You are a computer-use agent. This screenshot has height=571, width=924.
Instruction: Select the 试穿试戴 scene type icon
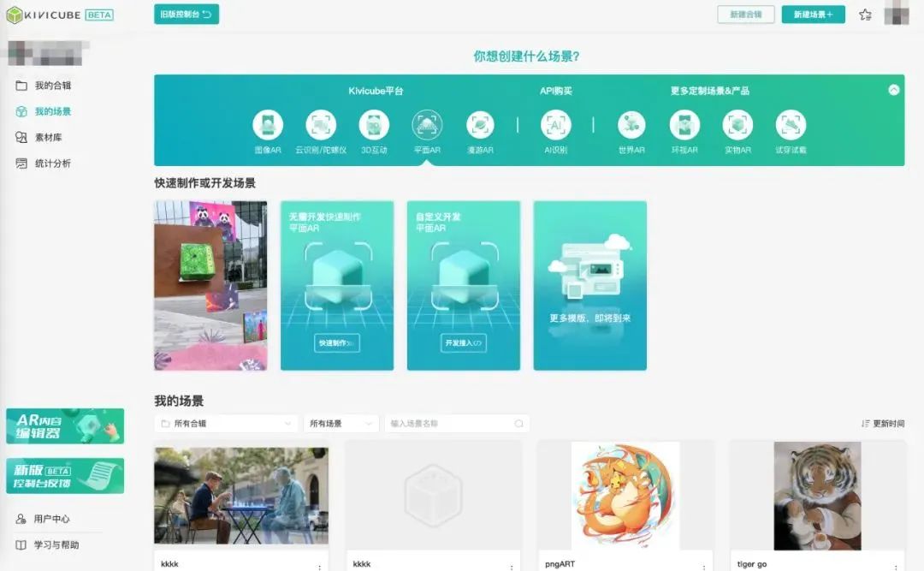pyautogui.click(x=790, y=128)
